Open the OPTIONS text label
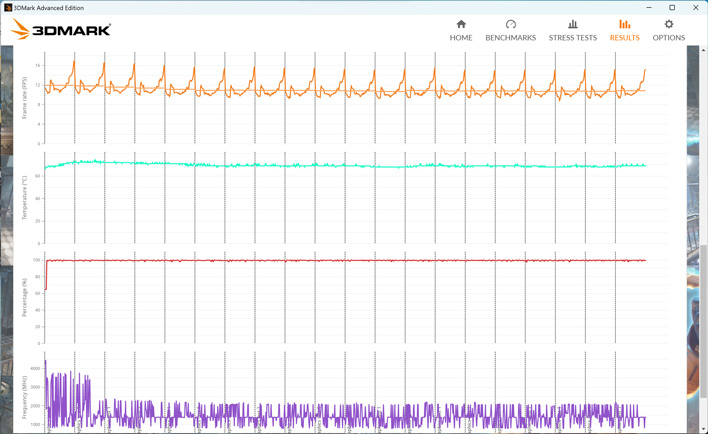 point(669,38)
